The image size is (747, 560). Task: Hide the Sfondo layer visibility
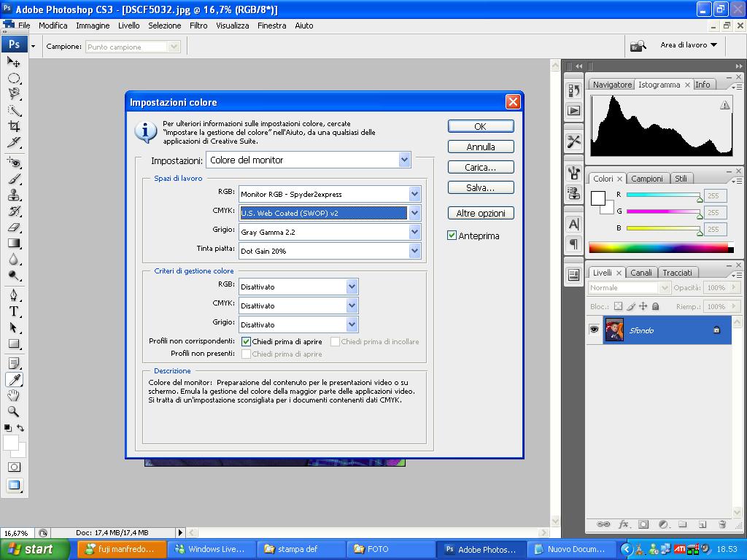click(594, 330)
